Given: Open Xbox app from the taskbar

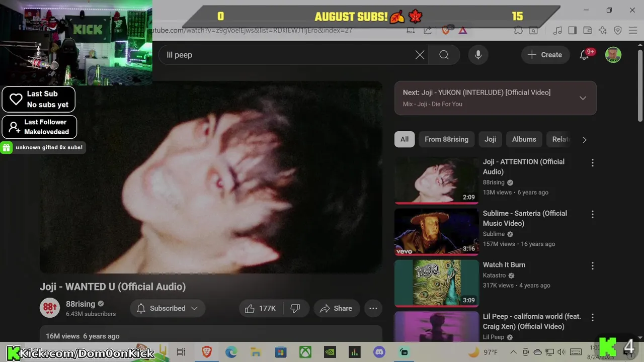Looking at the screenshot, I should (305, 352).
